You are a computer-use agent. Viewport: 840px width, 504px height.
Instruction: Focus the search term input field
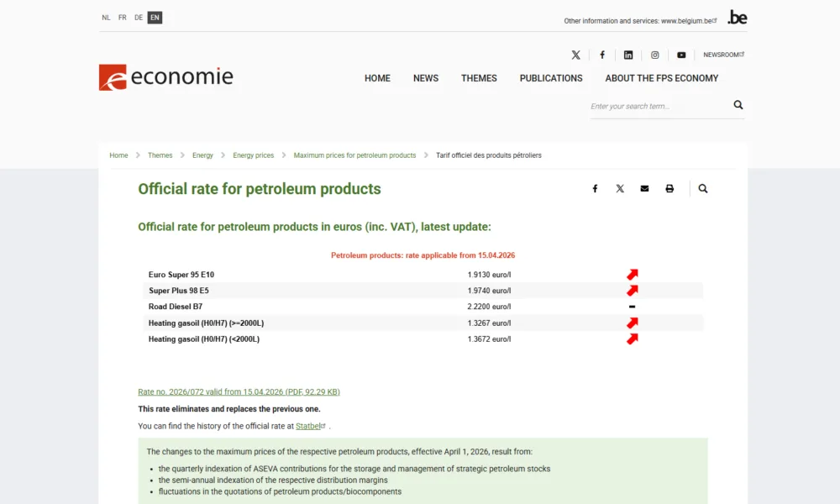point(655,107)
